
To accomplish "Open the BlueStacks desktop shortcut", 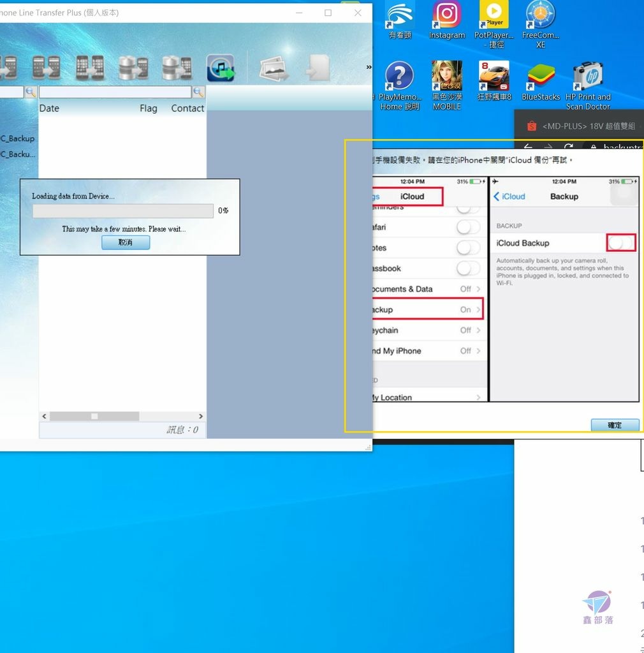I will [x=541, y=81].
